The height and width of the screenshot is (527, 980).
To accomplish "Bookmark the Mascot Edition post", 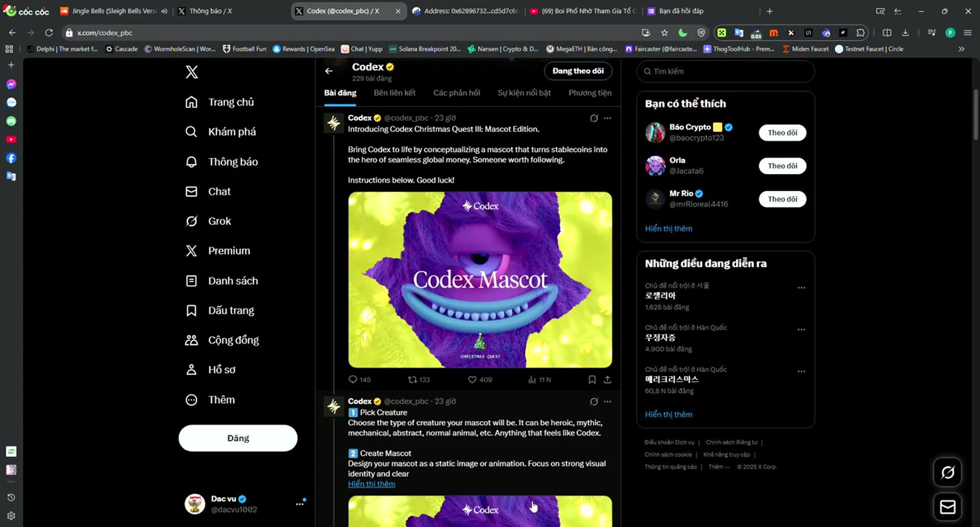I will click(x=592, y=380).
